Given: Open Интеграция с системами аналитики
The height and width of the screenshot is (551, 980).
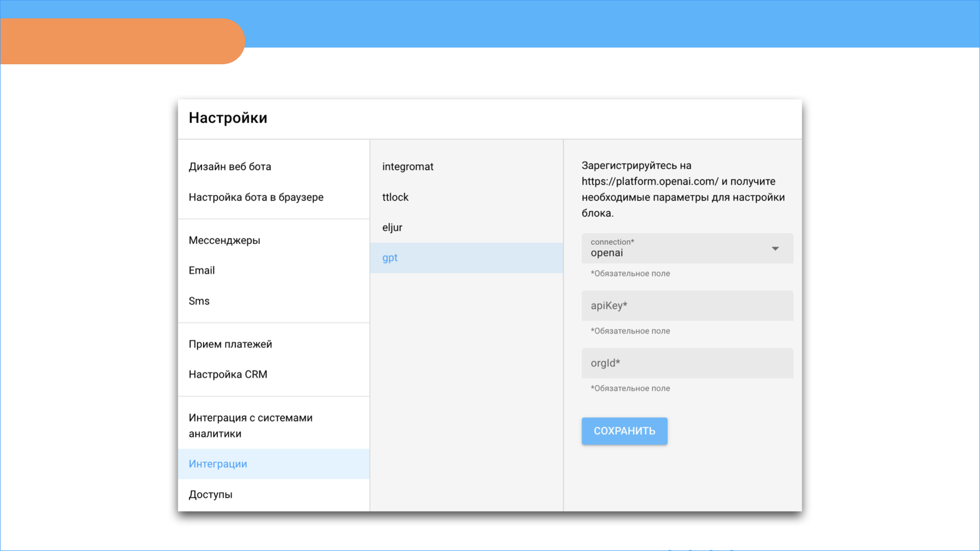Looking at the screenshot, I should tap(274, 425).
